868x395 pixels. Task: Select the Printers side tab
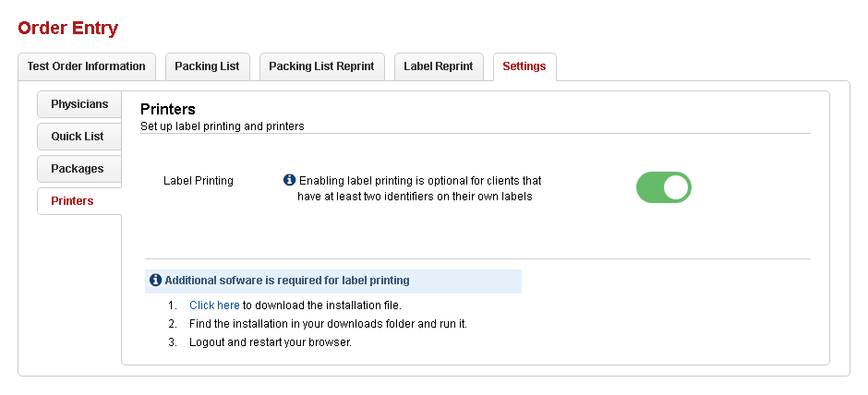72,201
